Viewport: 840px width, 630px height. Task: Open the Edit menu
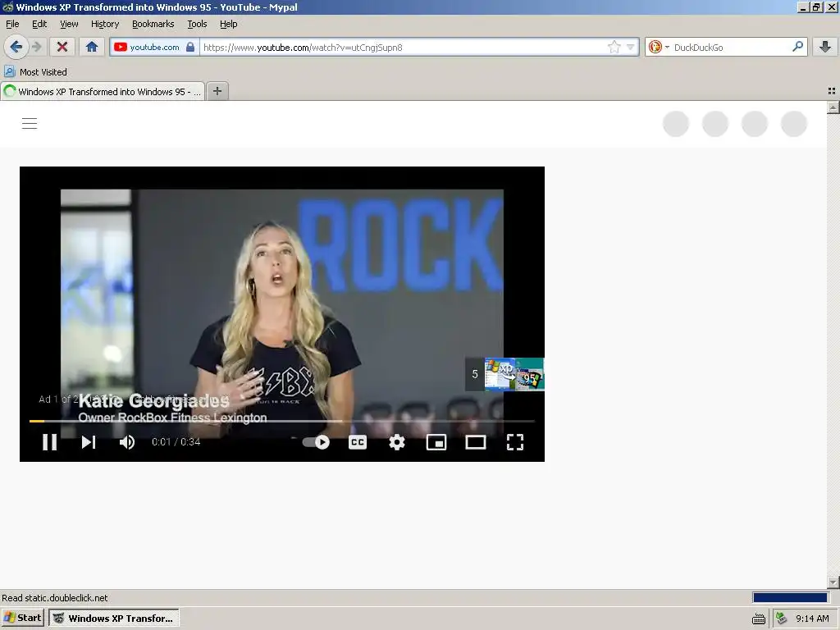pos(39,24)
